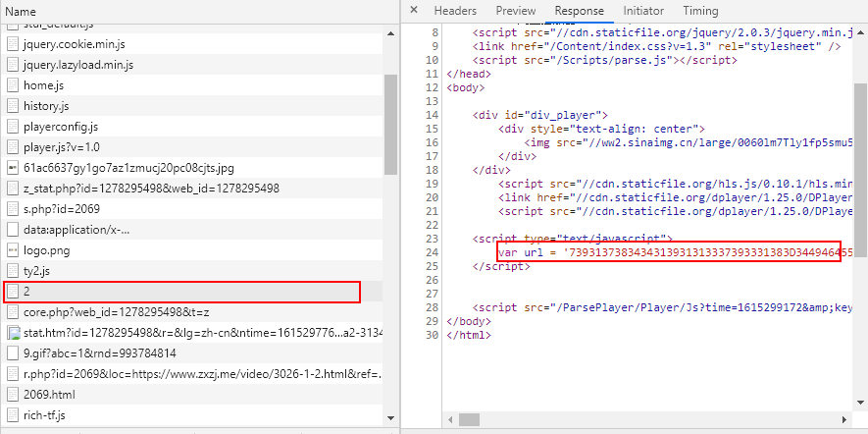The image size is (868, 434).
Task: Select the stat.htm?id=1278295498 request
Action: click(x=192, y=333)
